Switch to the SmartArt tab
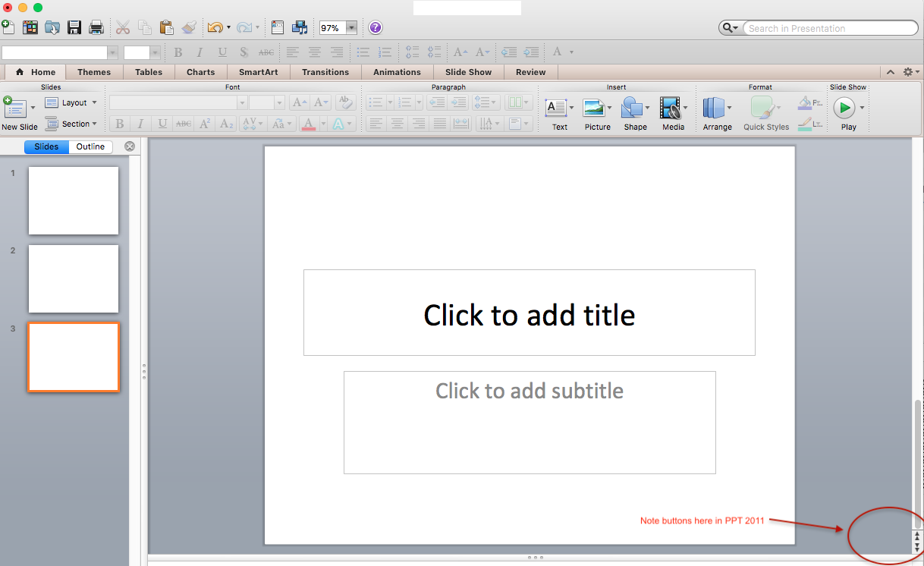 coord(258,72)
